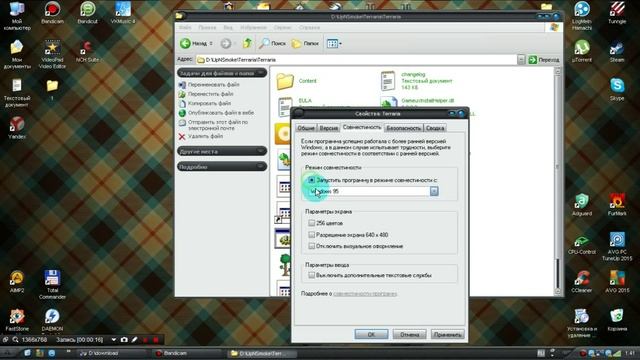The image size is (640, 360).
Task: Launch uTorrent desktop shortcut
Action: 582,51
